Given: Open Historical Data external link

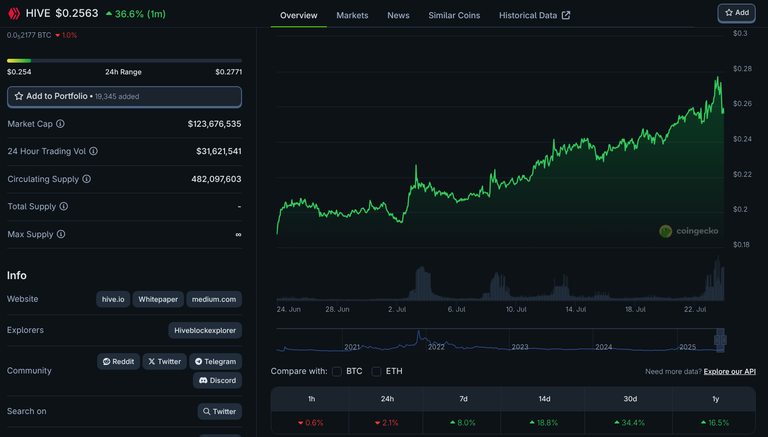Looking at the screenshot, I should click(x=534, y=15).
